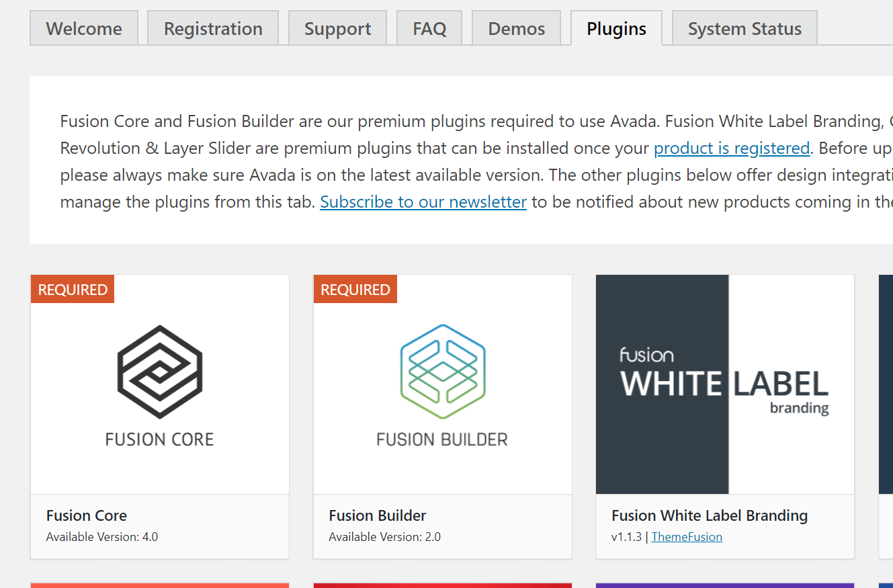Click "Subscribe to our newsletter" link
The width and height of the screenshot is (893, 588).
point(423,202)
